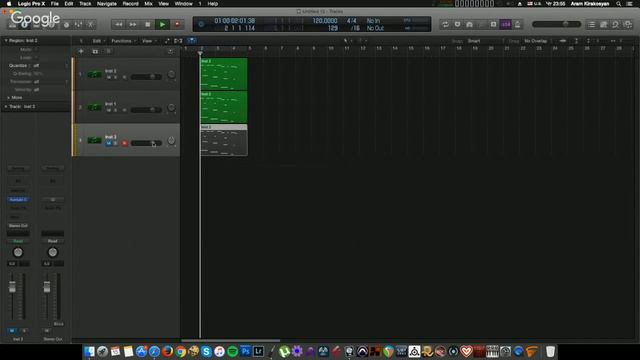Open the Mixer button in the control bar

pos(78,25)
